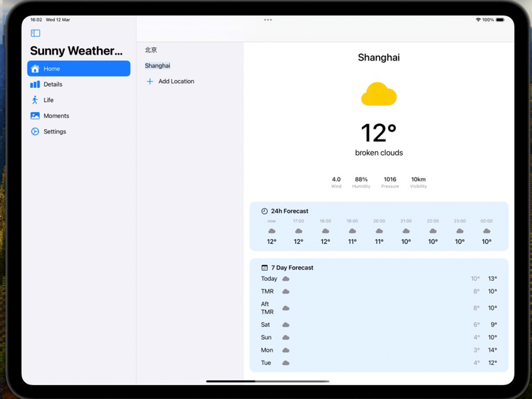Open the Home section
The image size is (532, 399).
[x=79, y=69]
